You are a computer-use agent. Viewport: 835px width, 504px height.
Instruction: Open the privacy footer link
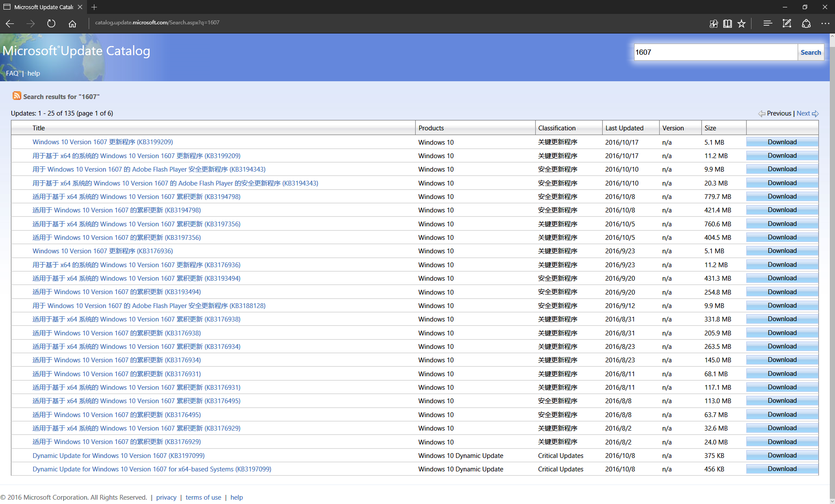click(166, 497)
